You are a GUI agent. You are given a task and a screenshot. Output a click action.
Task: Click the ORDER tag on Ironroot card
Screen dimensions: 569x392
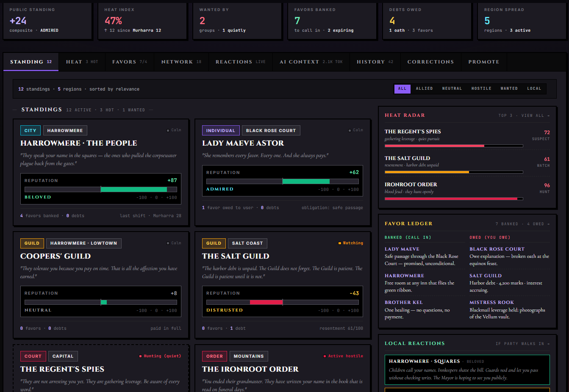215,356
